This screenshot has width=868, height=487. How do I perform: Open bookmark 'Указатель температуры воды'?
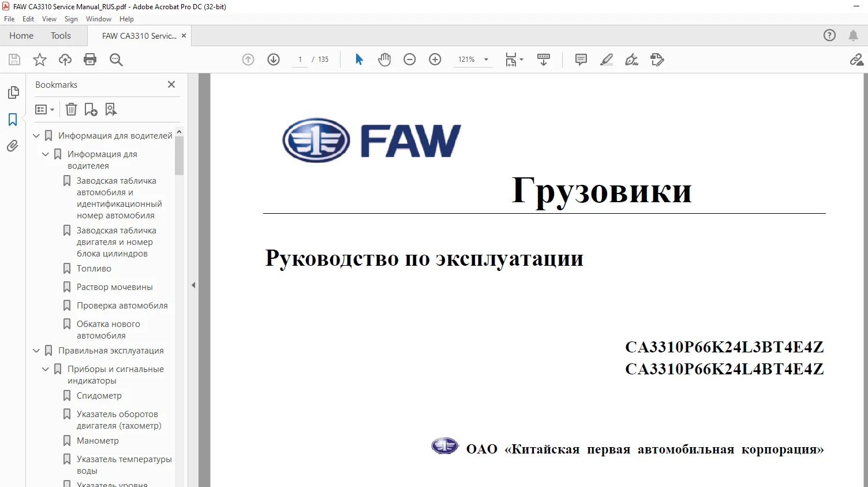[x=124, y=465]
